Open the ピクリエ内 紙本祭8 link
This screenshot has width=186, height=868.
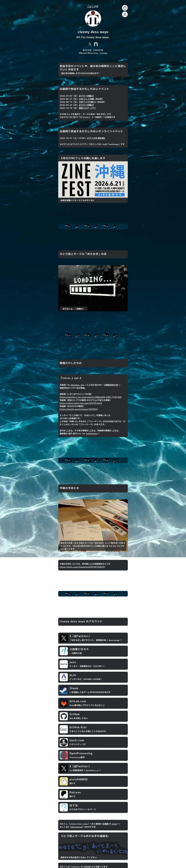pos(96,138)
